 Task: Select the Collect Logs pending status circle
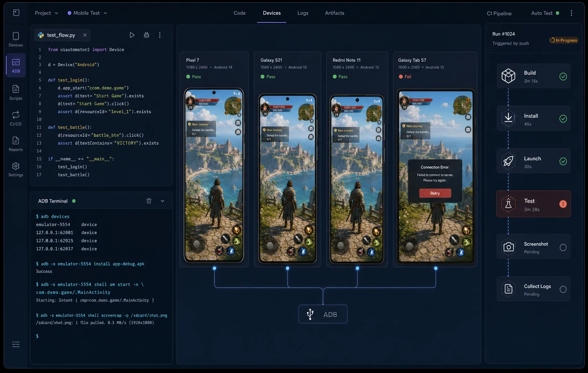click(563, 289)
